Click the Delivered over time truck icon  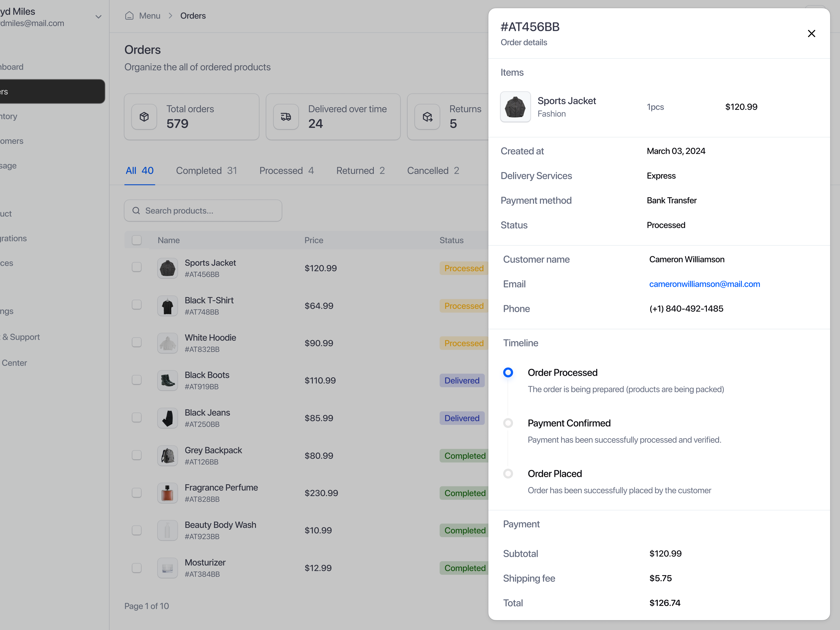click(x=286, y=117)
